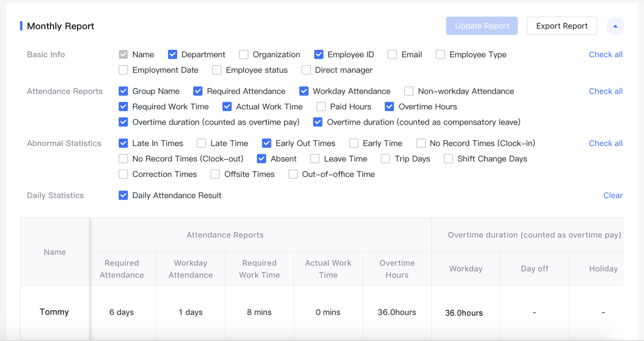This screenshot has height=341, width=644.
Task: Click the Name column header
Action: pos(55,252)
